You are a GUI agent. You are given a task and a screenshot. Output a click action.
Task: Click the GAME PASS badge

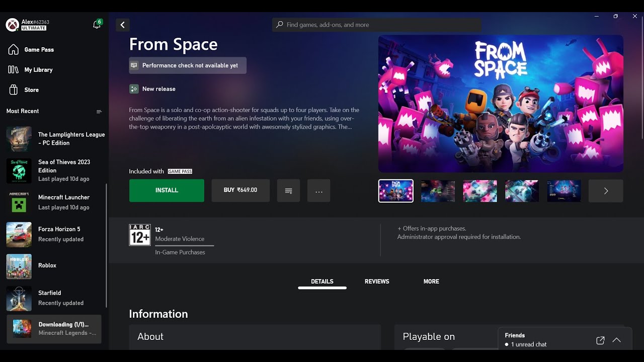click(180, 171)
